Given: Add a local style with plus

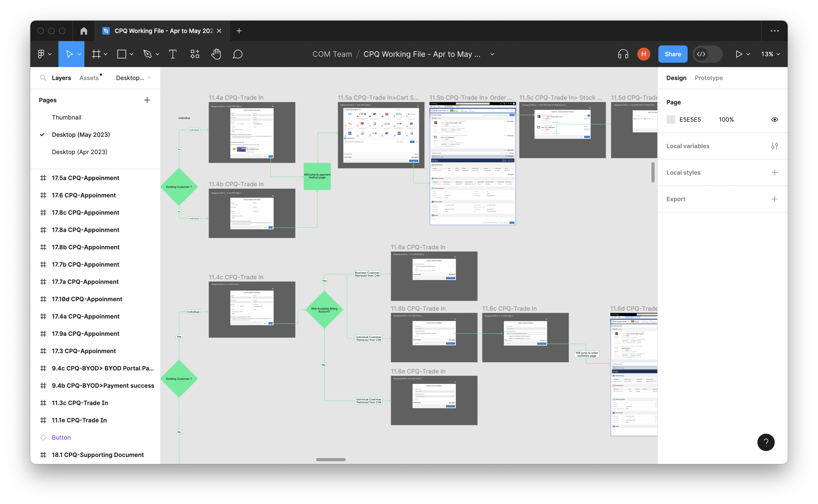Looking at the screenshot, I should 774,172.
